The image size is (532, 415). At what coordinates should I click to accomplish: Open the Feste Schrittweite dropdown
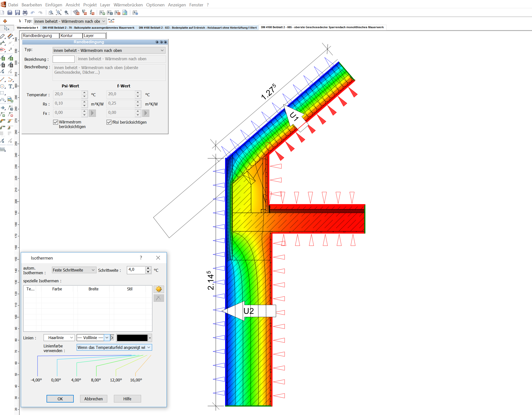(x=93, y=270)
